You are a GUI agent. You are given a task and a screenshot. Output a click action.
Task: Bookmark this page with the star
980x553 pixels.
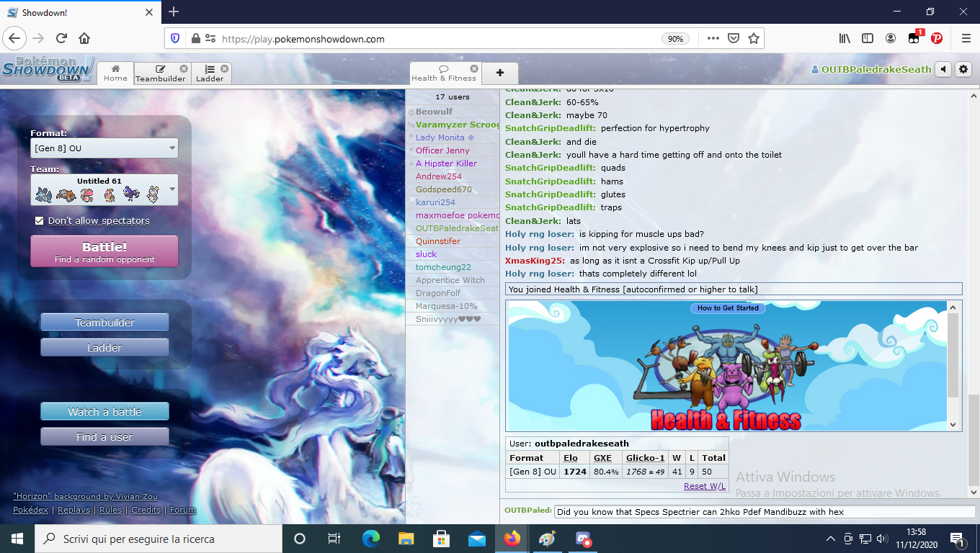pos(754,38)
